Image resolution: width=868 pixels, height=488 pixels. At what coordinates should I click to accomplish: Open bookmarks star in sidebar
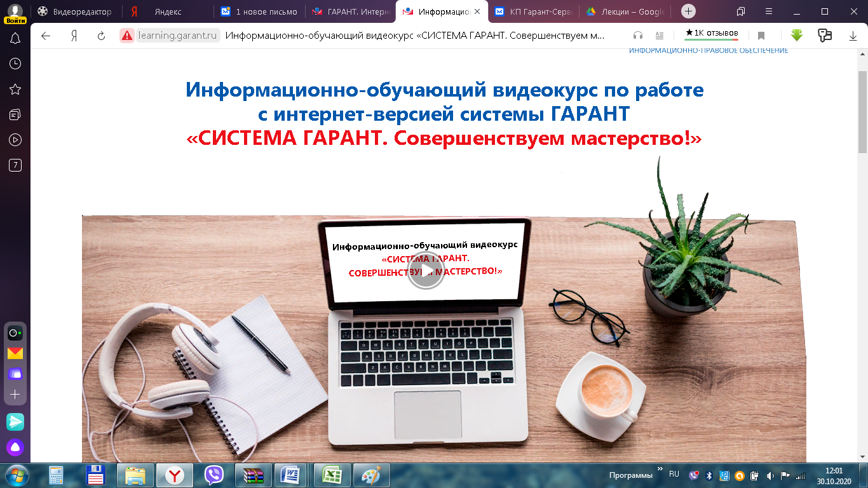[x=15, y=89]
